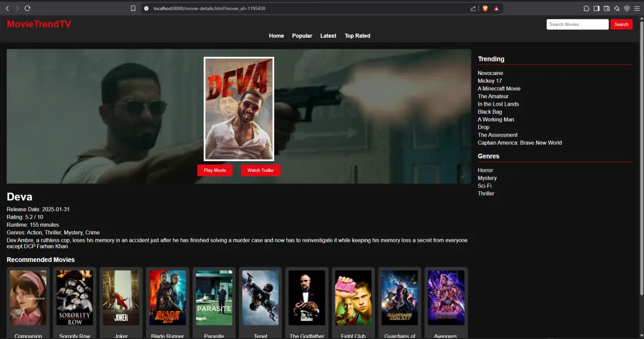644x339 pixels.
Task: Open the Popular nav item
Action: tap(302, 36)
